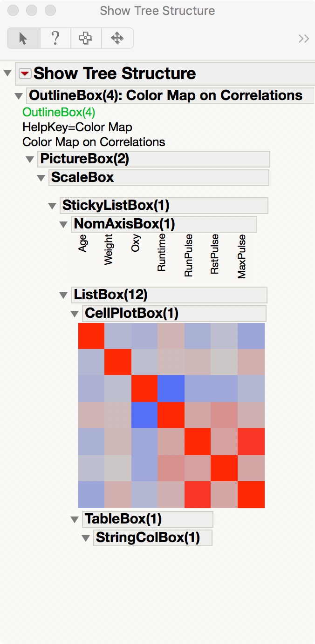Click the top-left red cell of the color map

pyautogui.click(x=91, y=336)
